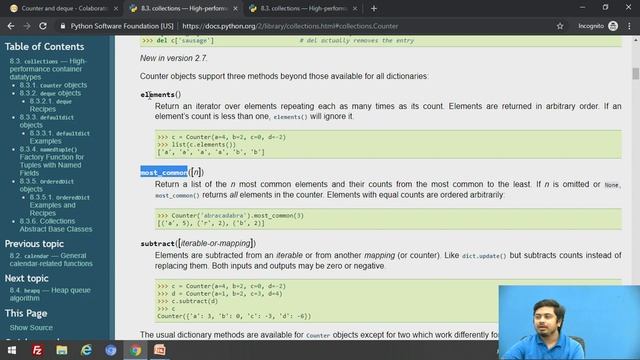Click the scrollbar up arrow
640x360 pixels.
tap(636, 40)
